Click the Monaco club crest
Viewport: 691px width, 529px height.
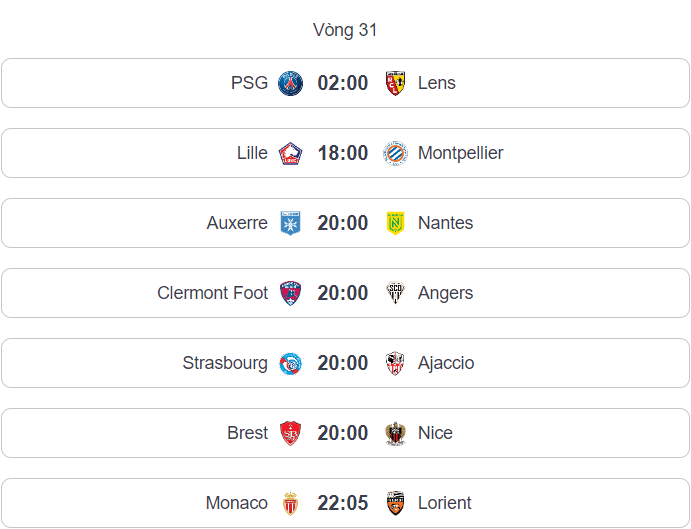tap(291, 503)
